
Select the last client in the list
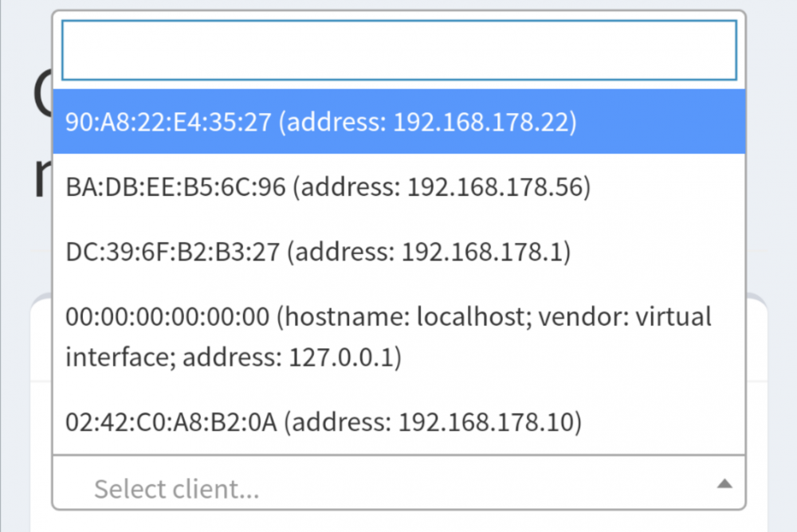pyautogui.click(x=399, y=422)
